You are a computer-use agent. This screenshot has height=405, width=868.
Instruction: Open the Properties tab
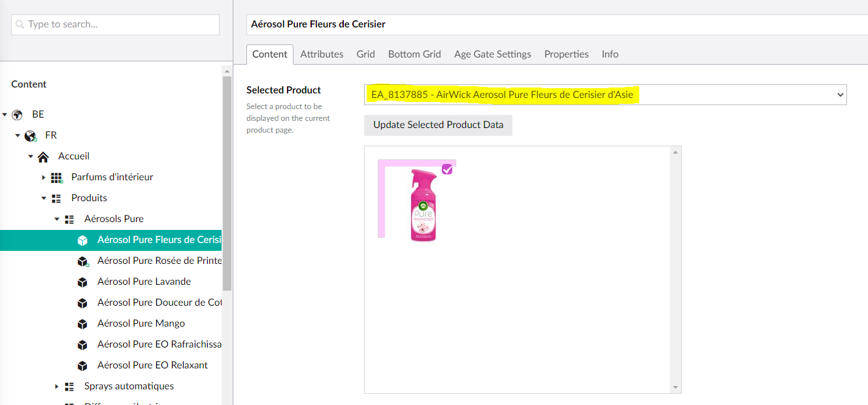tap(567, 54)
